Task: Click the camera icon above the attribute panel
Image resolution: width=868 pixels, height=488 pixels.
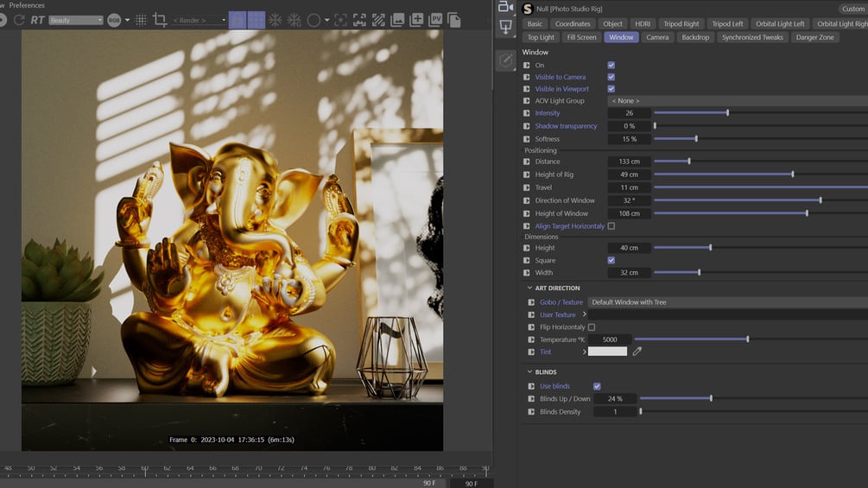Action: point(506,7)
